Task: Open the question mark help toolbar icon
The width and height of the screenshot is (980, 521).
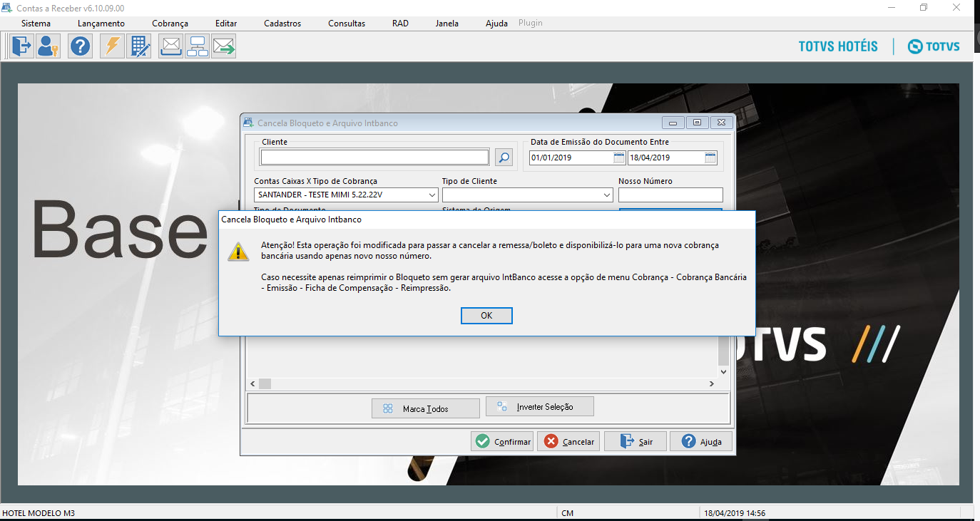Action: pyautogui.click(x=81, y=46)
